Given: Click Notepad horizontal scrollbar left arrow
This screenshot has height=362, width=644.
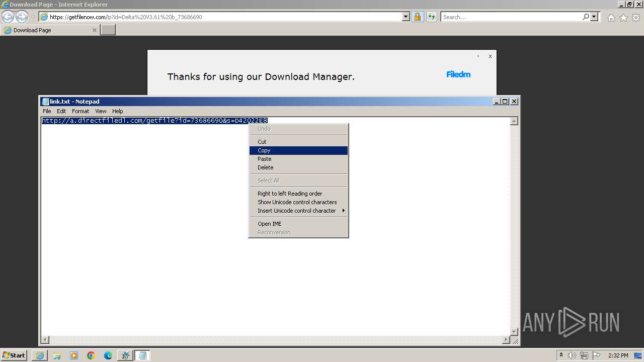Looking at the screenshot, I should pyautogui.click(x=45, y=340).
